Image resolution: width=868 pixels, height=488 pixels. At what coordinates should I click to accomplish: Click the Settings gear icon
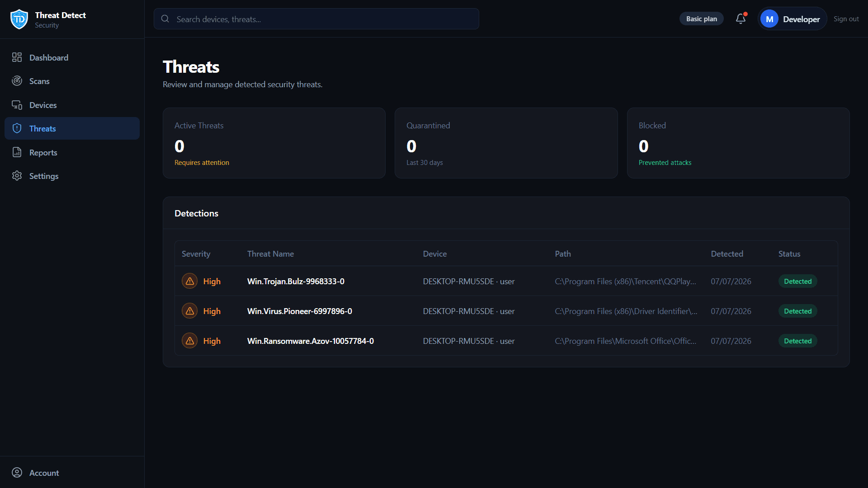pos(17,176)
